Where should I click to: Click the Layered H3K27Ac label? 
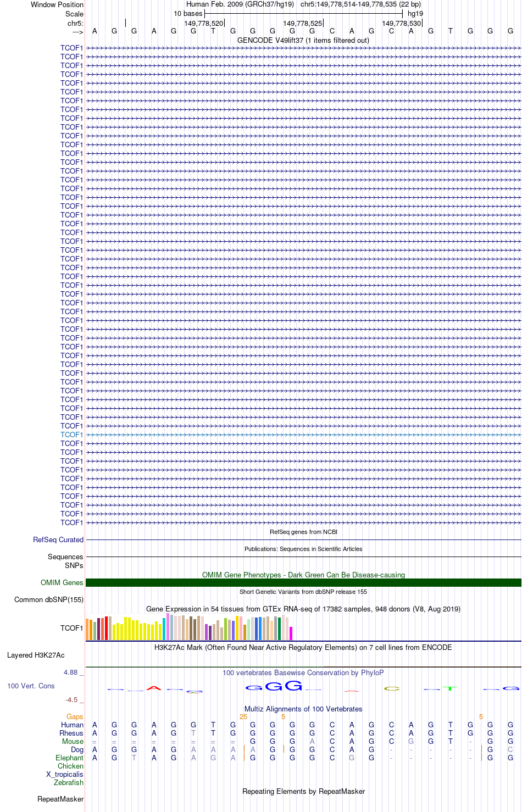(x=36, y=655)
